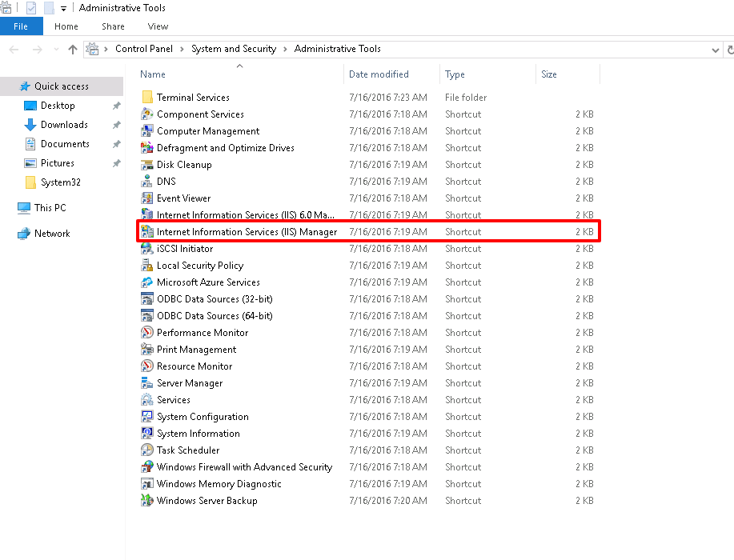
Task: Unpin Desktop using its pin icon
Action: coord(117,106)
